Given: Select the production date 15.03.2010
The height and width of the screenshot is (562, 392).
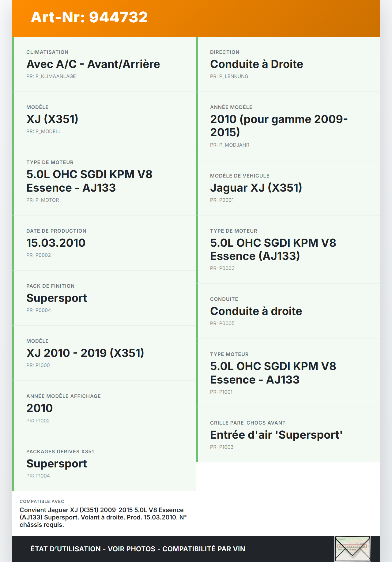Looking at the screenshot, I should 56,243.
